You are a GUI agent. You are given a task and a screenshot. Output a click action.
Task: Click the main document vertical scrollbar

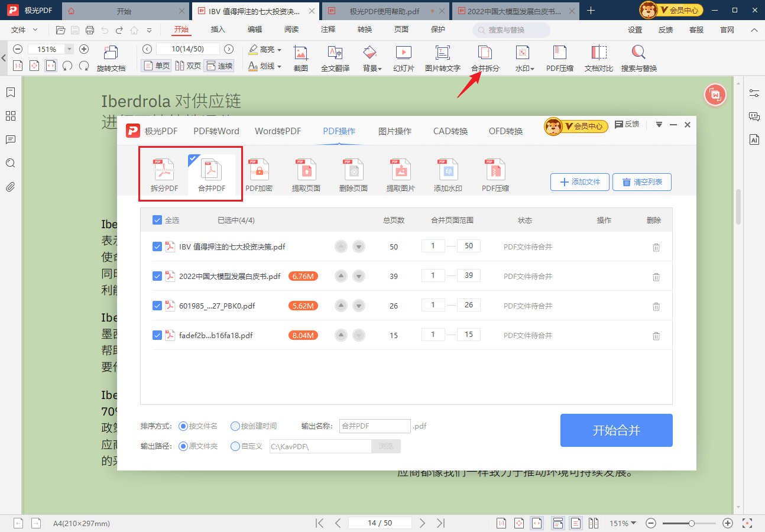point(738,207)
